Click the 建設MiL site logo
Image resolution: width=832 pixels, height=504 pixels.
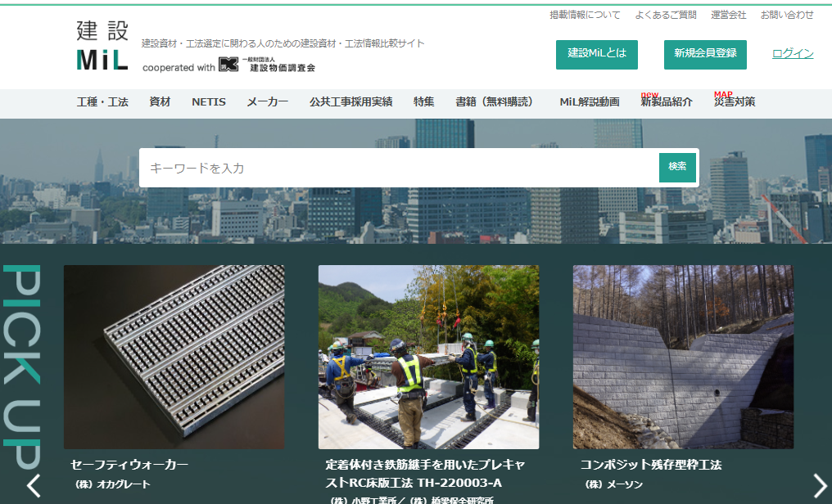102,45
